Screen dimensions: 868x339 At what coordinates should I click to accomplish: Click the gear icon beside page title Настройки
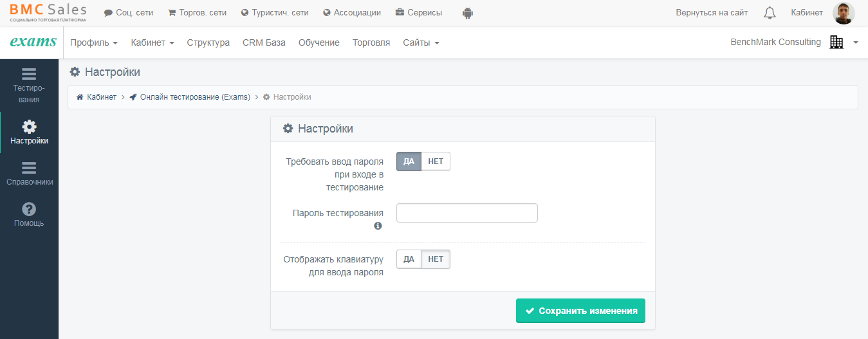pyautogui.click(x=75, y=71)
